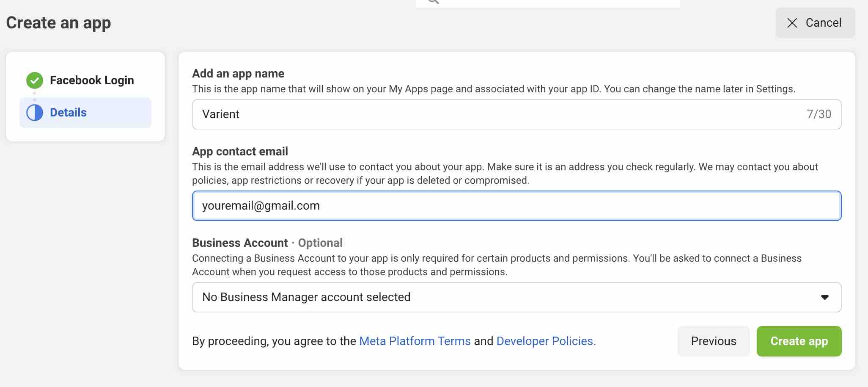Viewport: 868px width, 387px height.
Task: Click the green checkmark icon beside Facebook Login
Action: [35, 80]
